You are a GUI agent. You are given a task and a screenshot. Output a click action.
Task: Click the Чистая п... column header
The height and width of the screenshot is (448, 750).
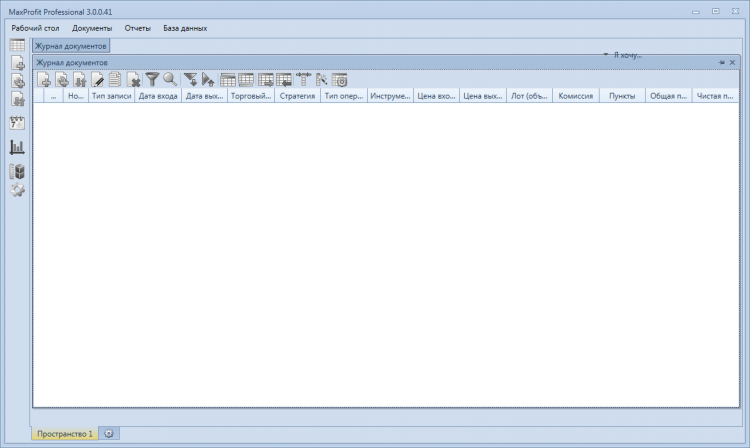[x=715, y=96]
